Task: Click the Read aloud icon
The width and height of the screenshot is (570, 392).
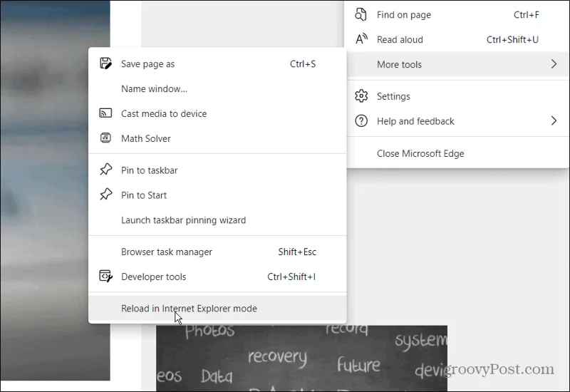Action: [361, 39]
